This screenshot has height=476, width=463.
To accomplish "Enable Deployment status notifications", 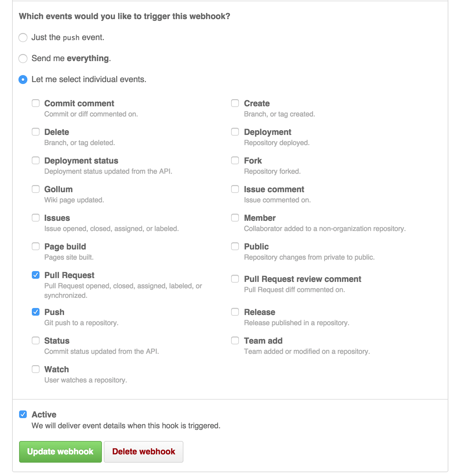I will pyautogui.click(x=36, y=160).
